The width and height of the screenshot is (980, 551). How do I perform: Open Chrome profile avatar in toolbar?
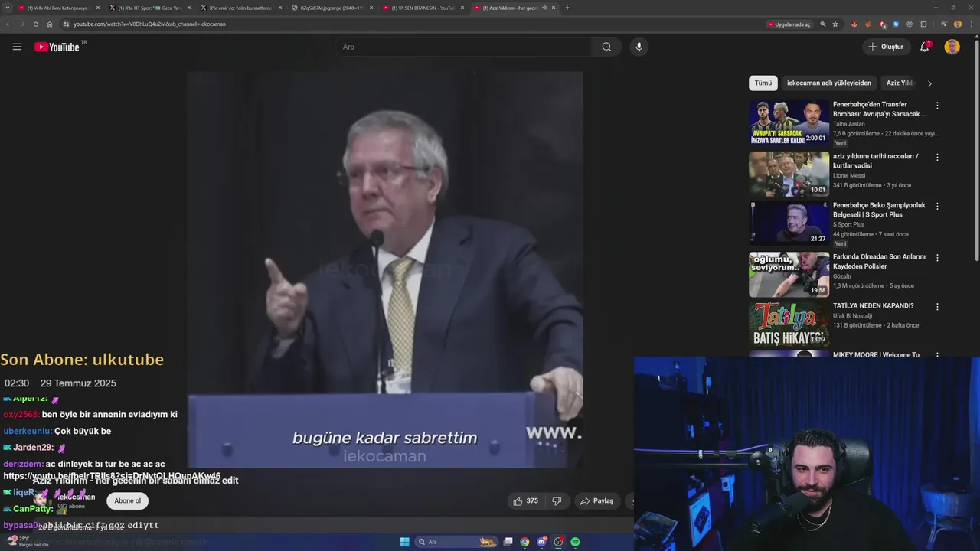click(957, 24)
